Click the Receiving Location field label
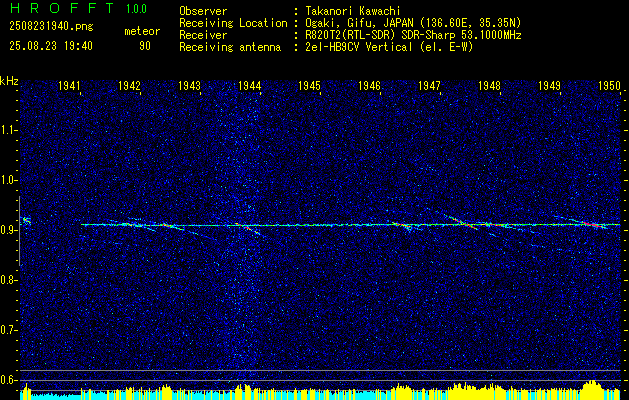This screenshot has height=400, width=629. pos(233,23)
